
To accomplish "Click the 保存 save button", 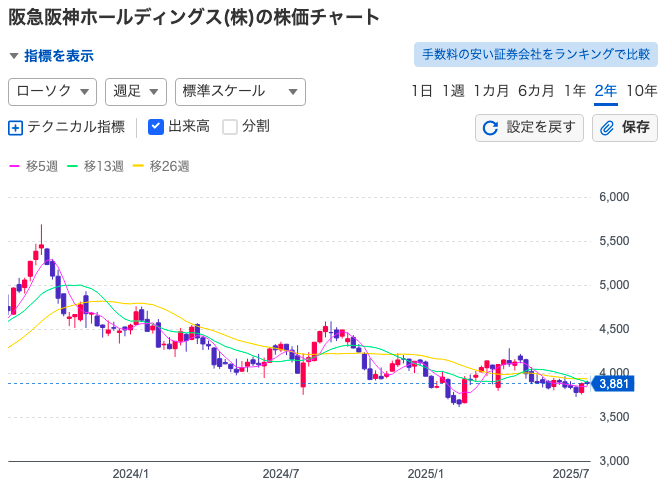I will click(625, 128).
